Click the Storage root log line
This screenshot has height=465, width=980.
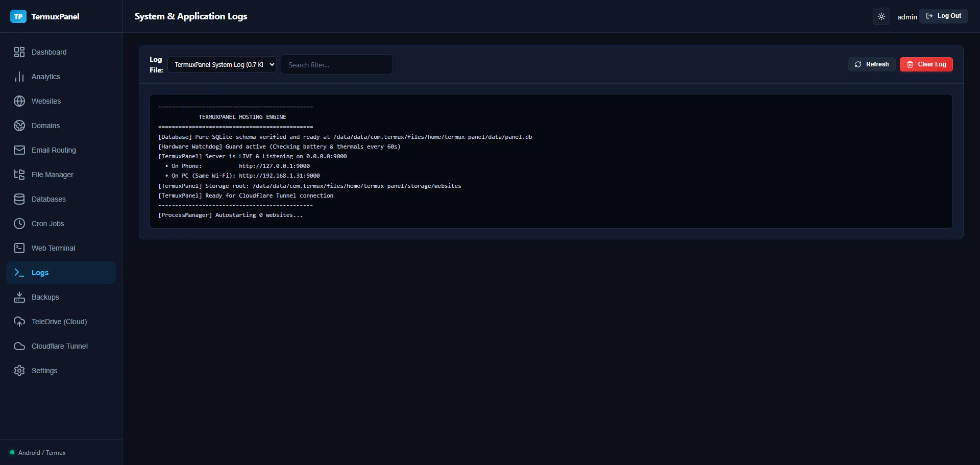point(309,186)
